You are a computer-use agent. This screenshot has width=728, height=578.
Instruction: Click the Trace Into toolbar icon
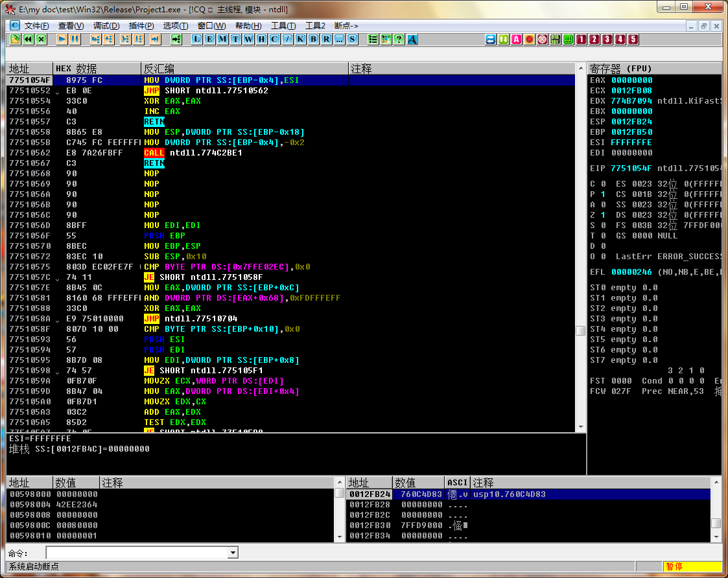[125, 40]
